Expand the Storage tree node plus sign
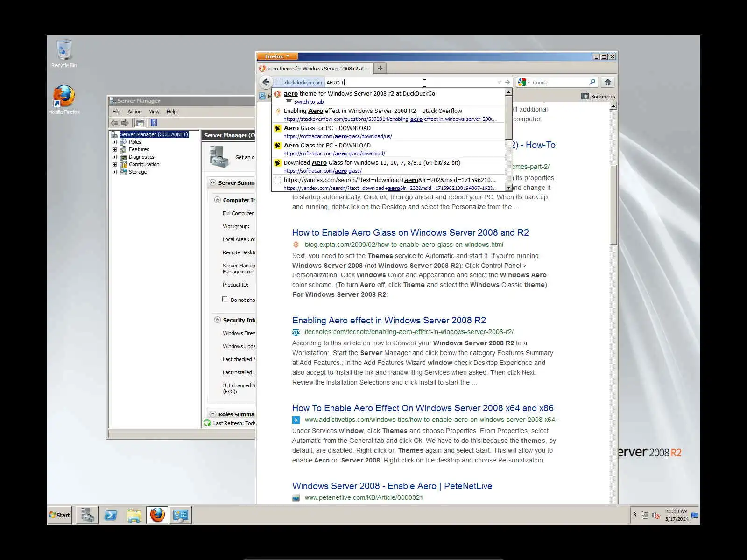 coord(114,172)
